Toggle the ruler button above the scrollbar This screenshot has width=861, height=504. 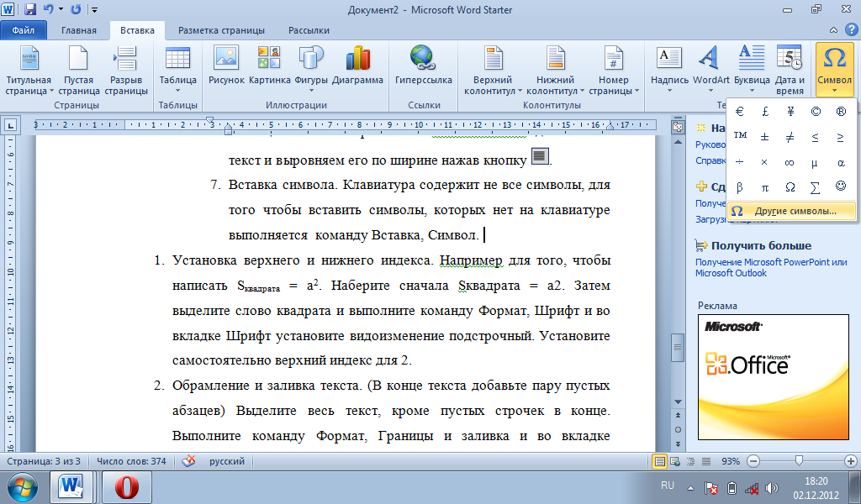click(678, 126)
